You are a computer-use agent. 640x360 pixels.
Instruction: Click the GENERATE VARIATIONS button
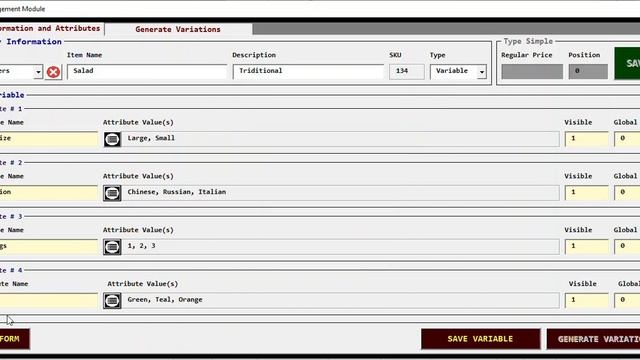[593, 339]
